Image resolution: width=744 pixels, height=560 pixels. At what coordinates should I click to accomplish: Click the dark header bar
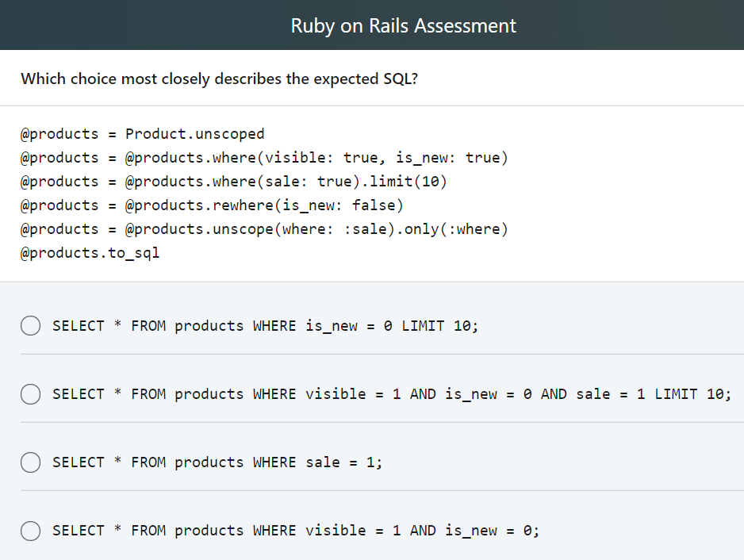(372, 25)
